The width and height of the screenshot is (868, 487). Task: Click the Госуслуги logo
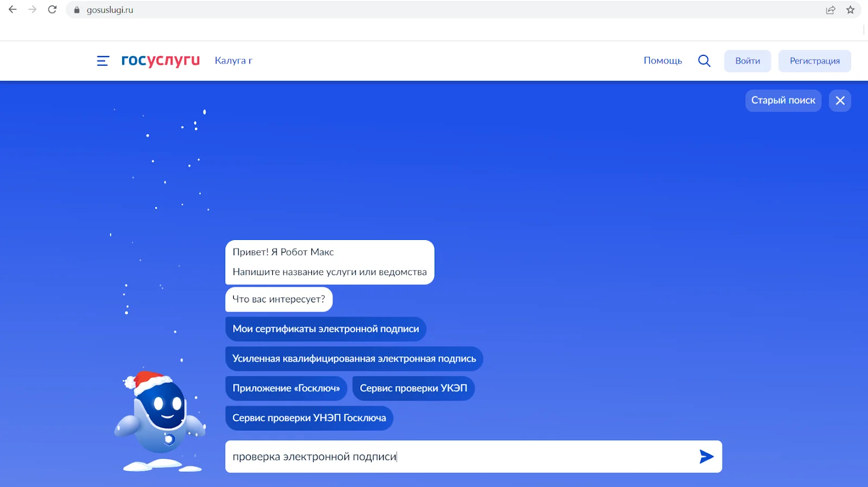pos(161,60)
